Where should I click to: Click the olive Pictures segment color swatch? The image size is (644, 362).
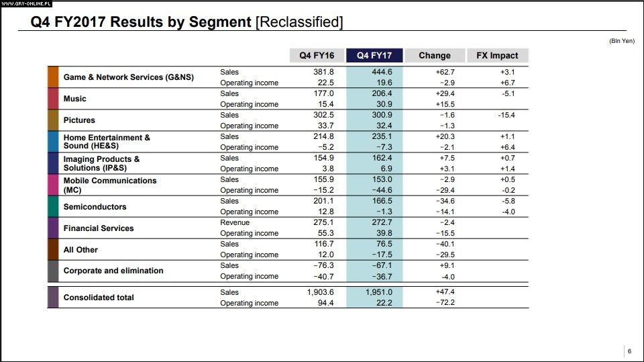(x=53, y=120)
